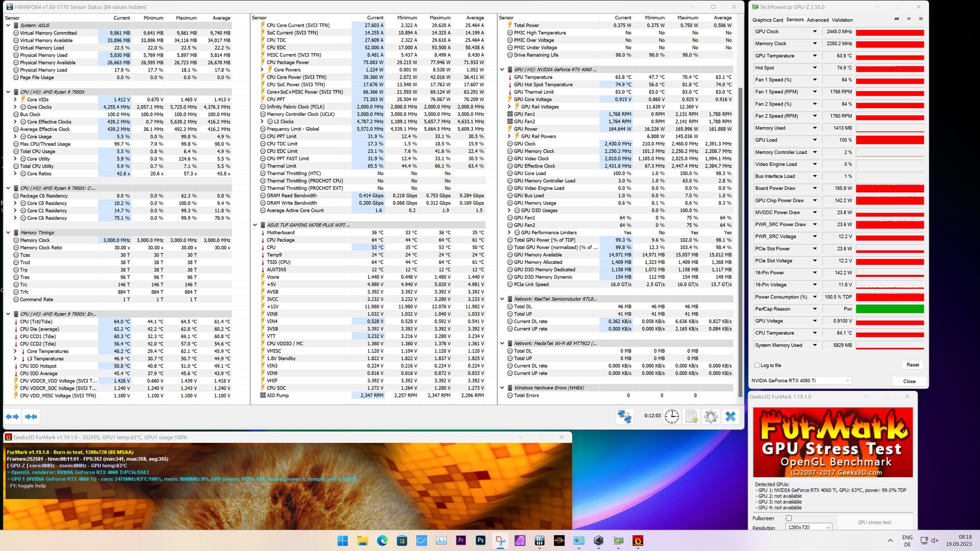Click the GPU-Z Reset button
This screenshot has width=980, height=551.
[x=913, y=365]
